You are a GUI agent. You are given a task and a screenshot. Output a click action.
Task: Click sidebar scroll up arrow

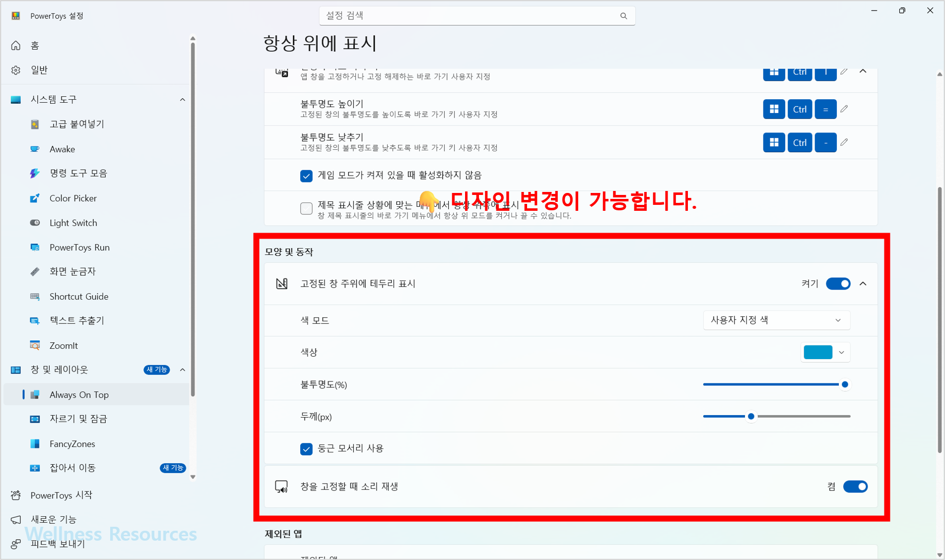tap(193, 39)
